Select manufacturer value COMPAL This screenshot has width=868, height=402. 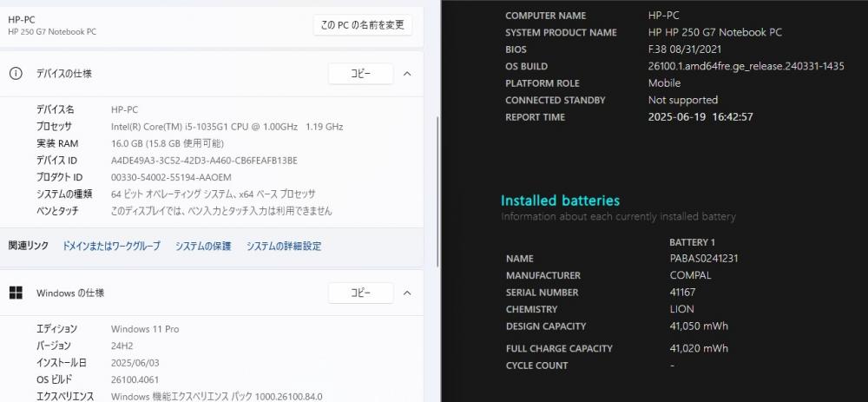pyautogui.click(x=690, y=275)
